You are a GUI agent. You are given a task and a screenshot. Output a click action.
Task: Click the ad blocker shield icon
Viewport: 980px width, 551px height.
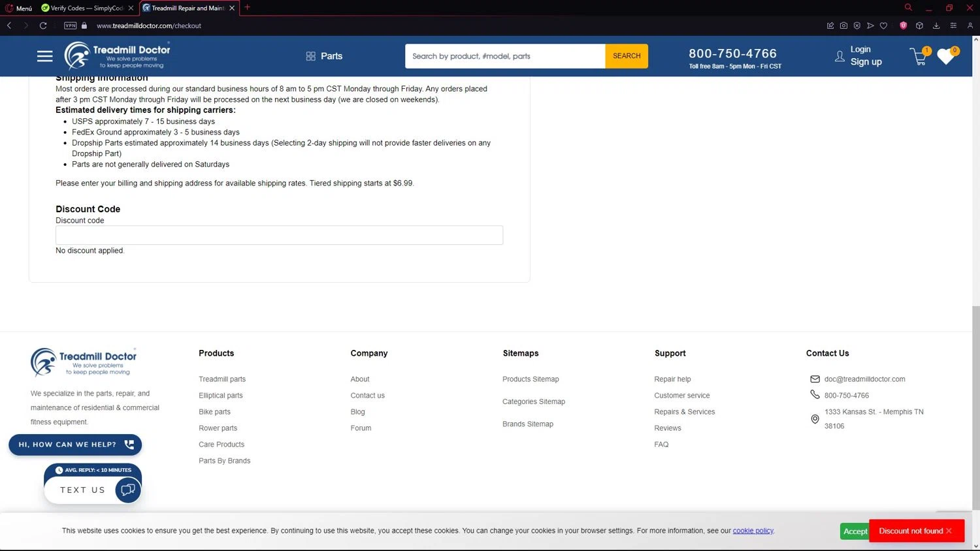857,25
